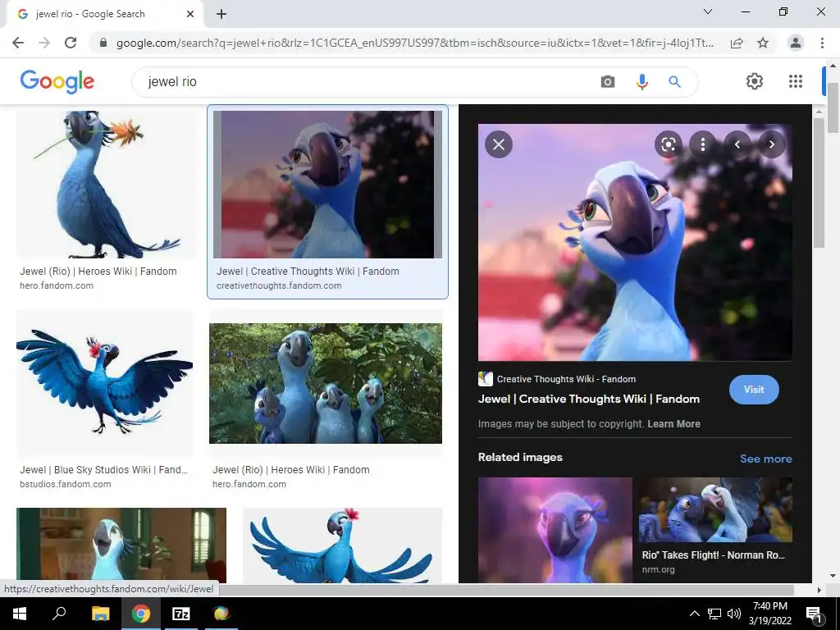Viewport: 840px width, 630px height.
Task: Click the bstudios.fandom.com source text
Action: click(x=66, y=484)
